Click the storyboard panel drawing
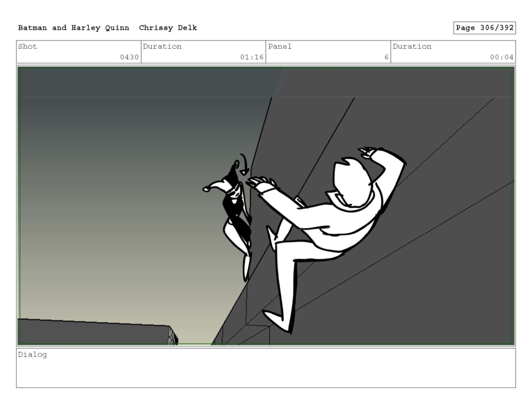This screenshot has height=412, width=532. [266, 206]
